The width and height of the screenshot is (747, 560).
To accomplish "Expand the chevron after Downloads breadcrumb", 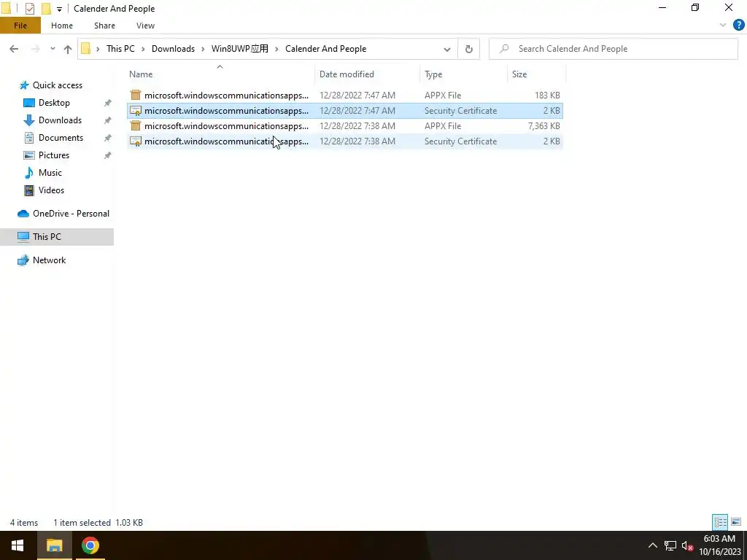I will [203, 49].
